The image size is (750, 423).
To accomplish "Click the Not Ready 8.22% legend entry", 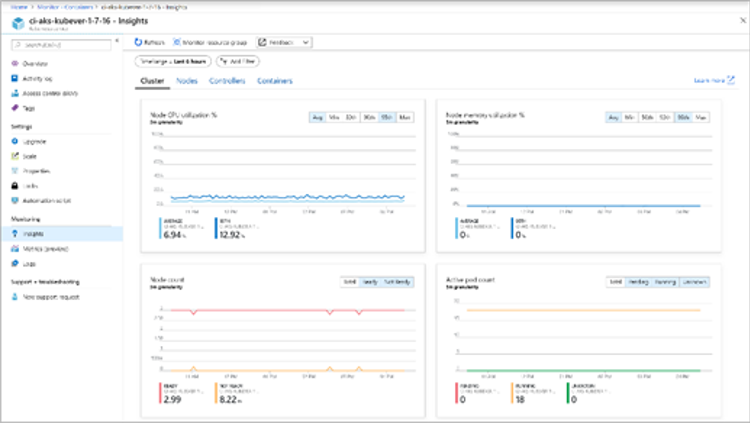I will [238, 393].
